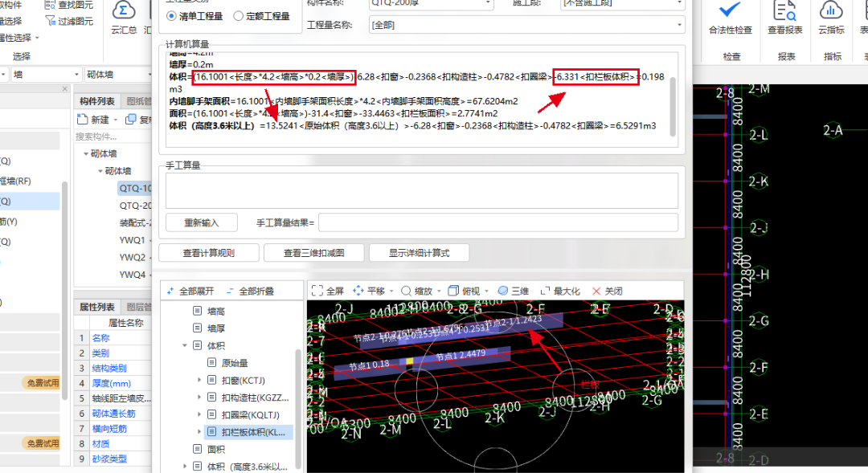Click the 显示详细计算式 button
Screen dimensions: 868x473
(419, 253)
